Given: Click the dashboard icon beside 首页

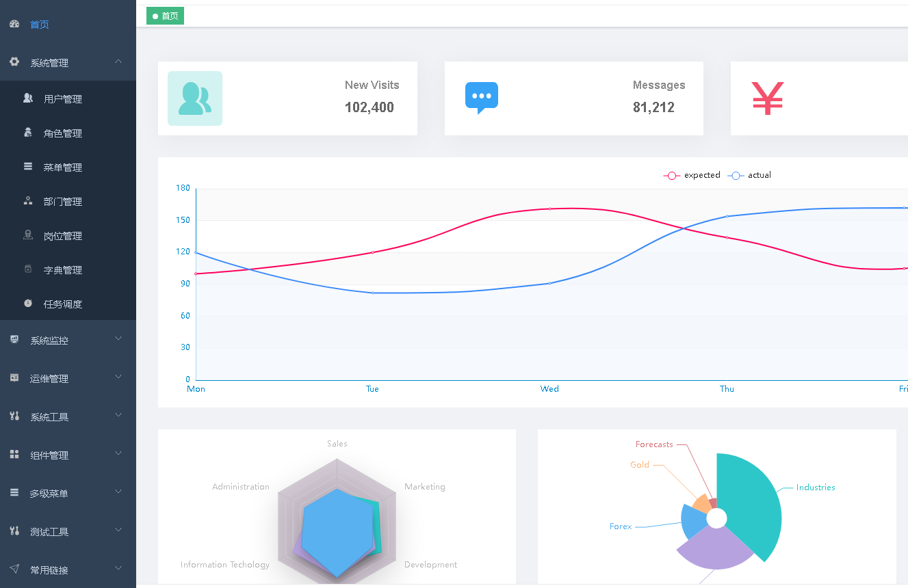Looking at the screenshot, I should coord(14,24).
